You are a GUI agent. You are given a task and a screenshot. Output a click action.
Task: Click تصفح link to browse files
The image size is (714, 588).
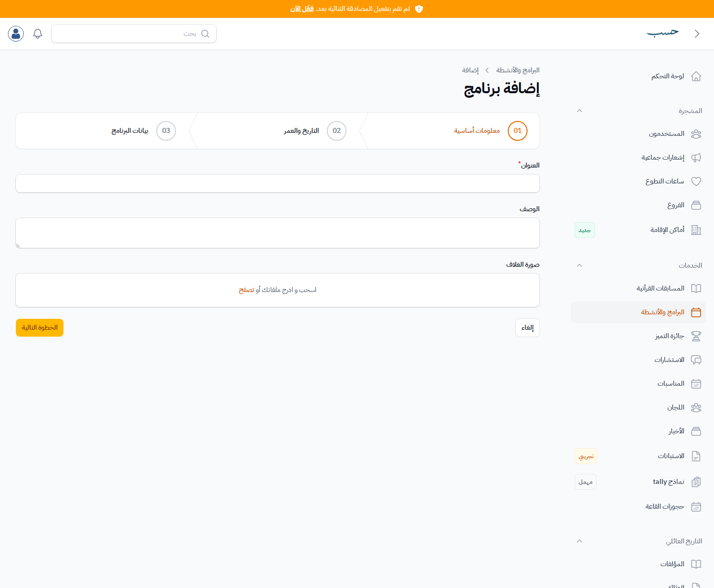[246, 290]
